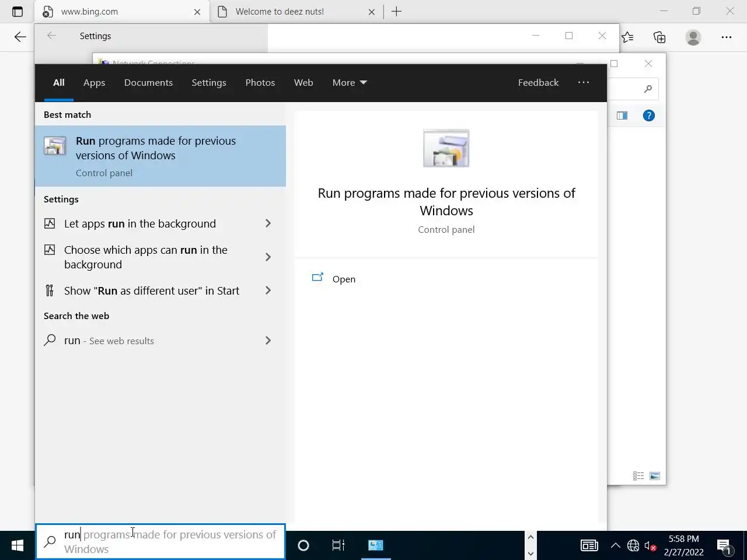This screenshot has width=747, height=560.
Task: Open News and Interests taskbar icon
Action: point(589,546)
